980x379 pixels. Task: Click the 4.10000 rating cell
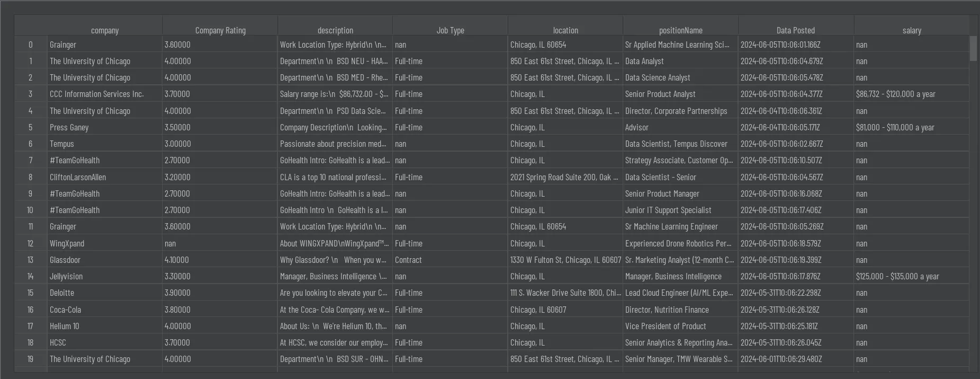click(x=220, y=260)
